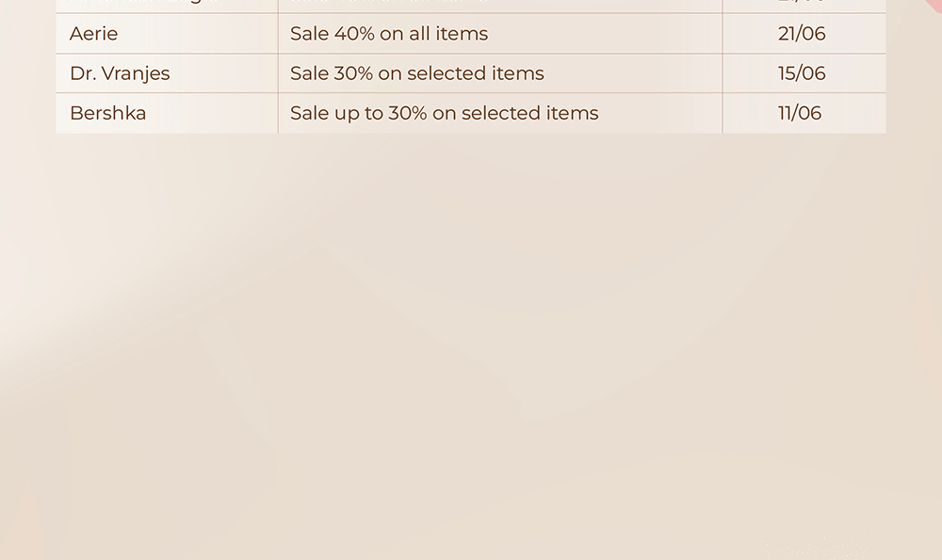942x560 pixels.
Task: Click the "30%" value in Dr. Vranjes offer
Action: [353, 73]
